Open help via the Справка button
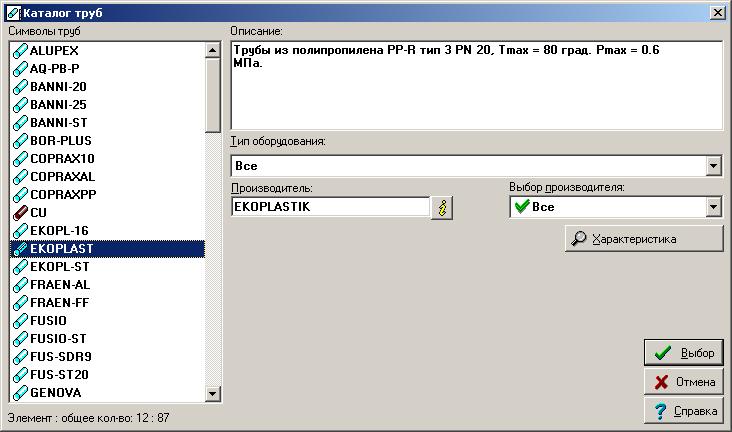 point(683,411)
